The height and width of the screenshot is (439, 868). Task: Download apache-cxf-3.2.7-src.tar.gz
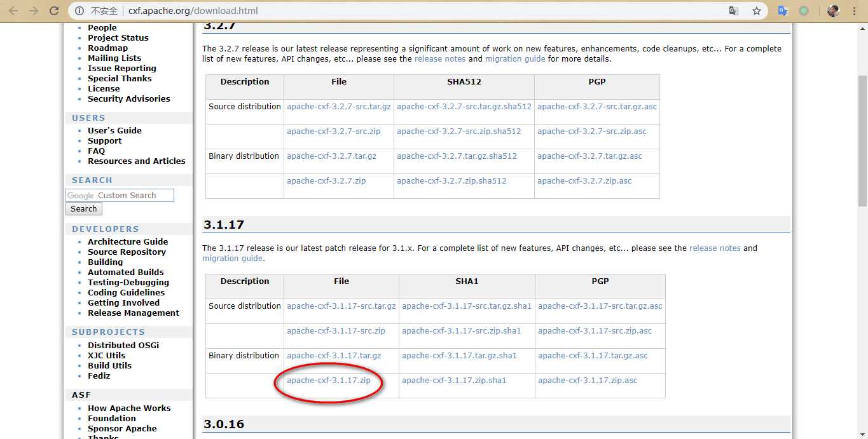point(339,106)
